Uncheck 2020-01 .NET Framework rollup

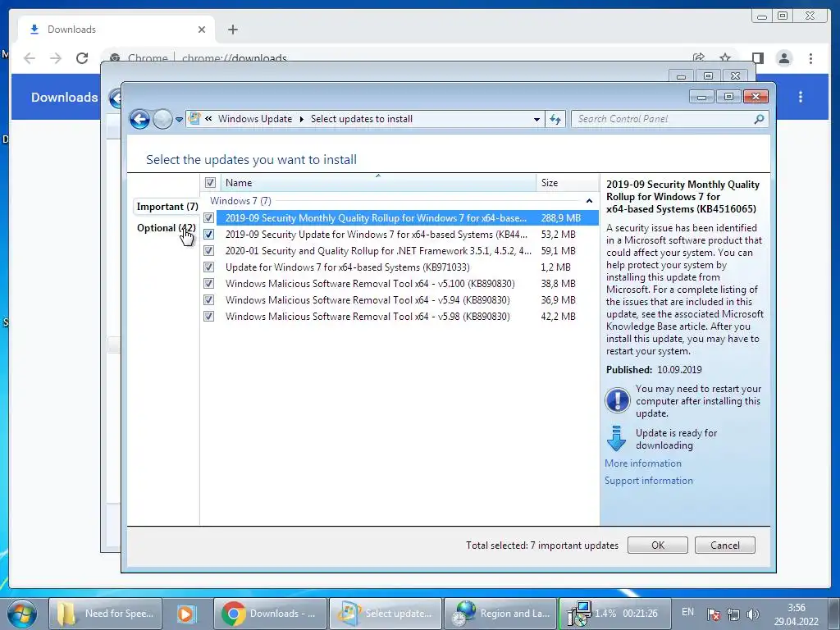point(209,251)
